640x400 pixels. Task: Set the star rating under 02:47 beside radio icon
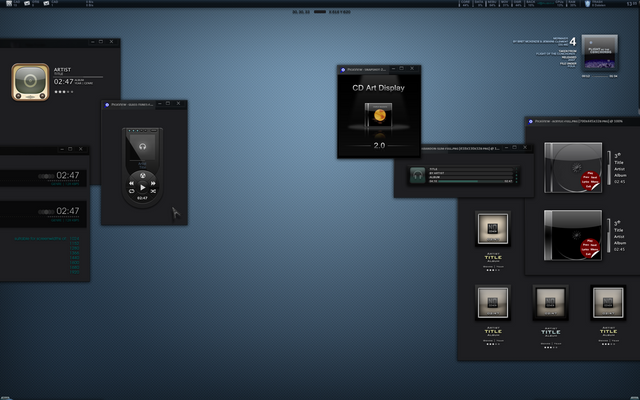[64, 92]
